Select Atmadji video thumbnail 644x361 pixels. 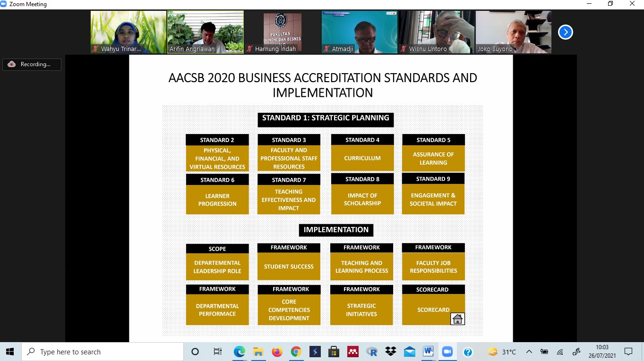(x=360, y=32)
